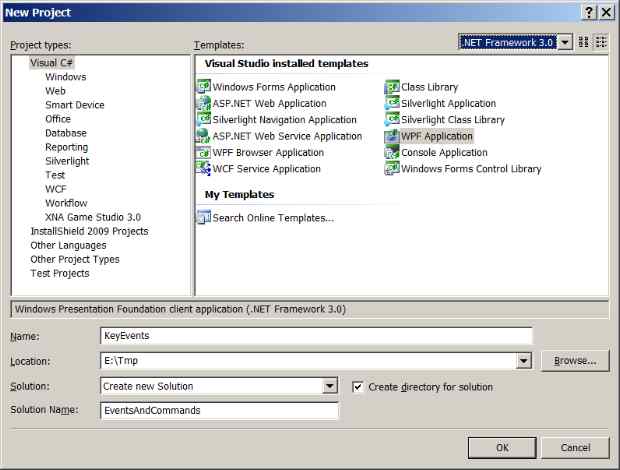Select Office project type node
620x470 pixels.
58,119
